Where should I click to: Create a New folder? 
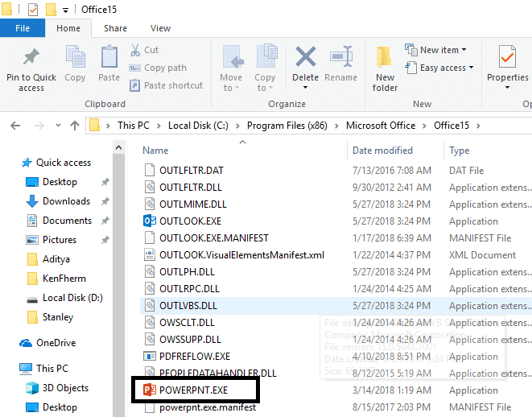(385, 69)
